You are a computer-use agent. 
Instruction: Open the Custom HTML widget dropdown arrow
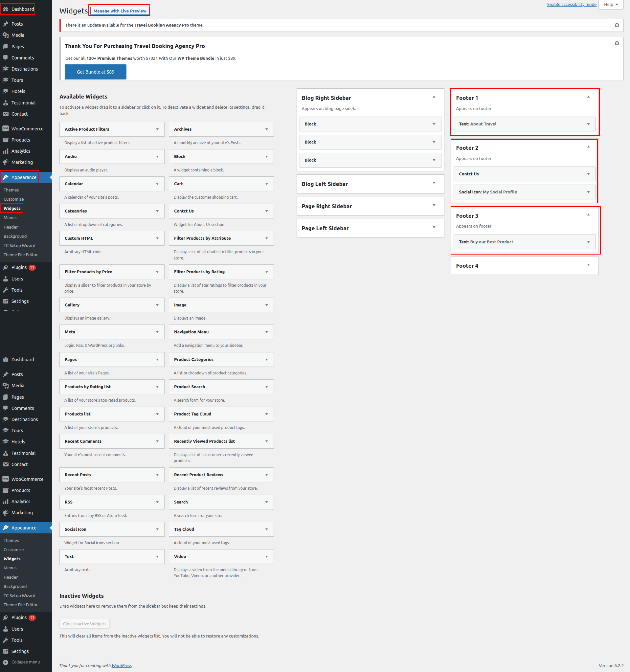[x=157, y=238]
